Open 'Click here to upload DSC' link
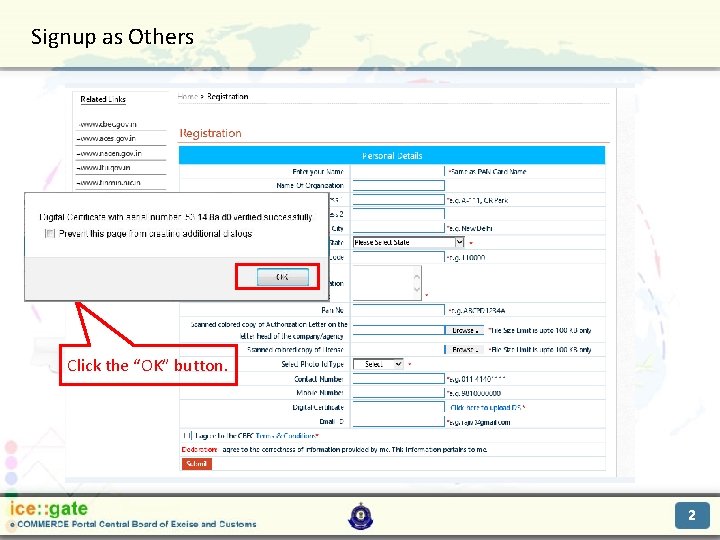Image resolution: width=720 pixels, height=540 pixels. coord(488,407)
